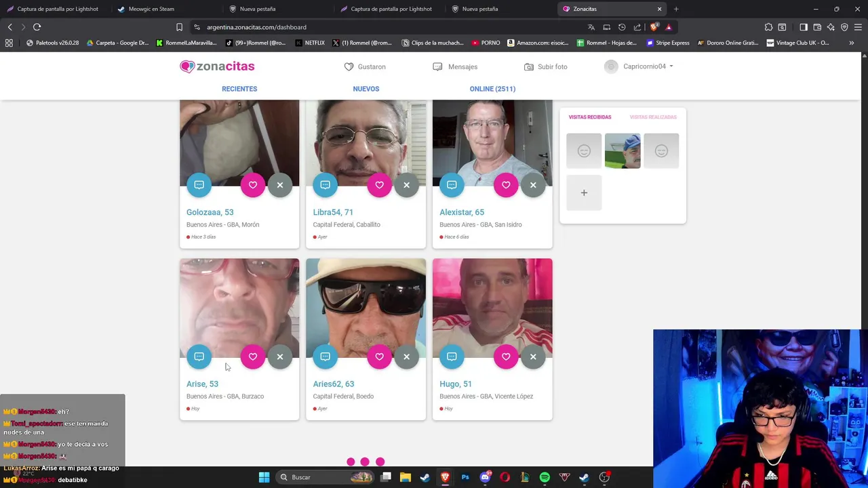Image resolution: width=868 pixels, height=488 pixels.
Task: Open Libra54, 71 profile link
Action: 333,212
